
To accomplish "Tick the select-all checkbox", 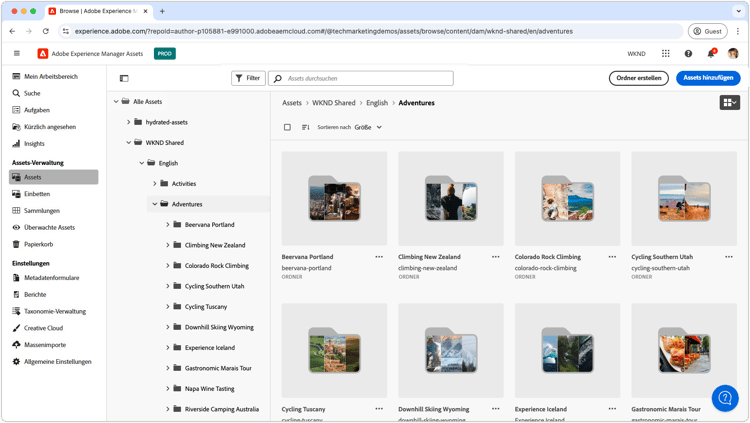I will coord(287,127).
